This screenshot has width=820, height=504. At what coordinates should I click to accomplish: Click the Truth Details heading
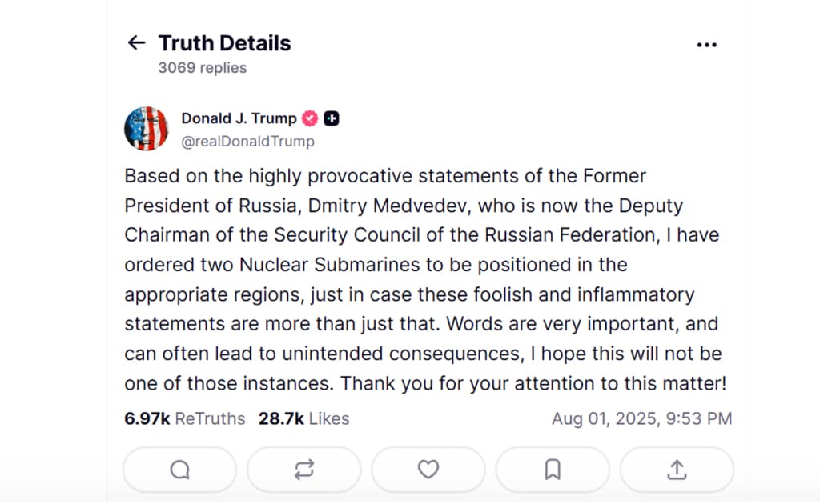coord(225,43)
